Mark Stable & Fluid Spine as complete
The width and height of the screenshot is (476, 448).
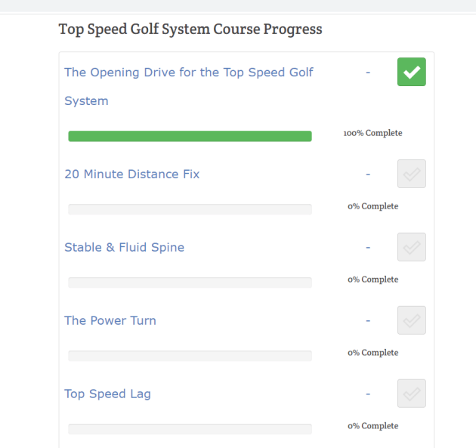click(412, 247)
